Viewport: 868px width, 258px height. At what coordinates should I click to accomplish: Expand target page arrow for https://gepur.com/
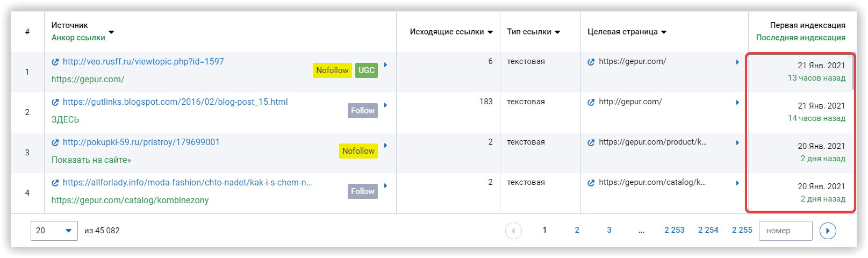tap(737, 62)
